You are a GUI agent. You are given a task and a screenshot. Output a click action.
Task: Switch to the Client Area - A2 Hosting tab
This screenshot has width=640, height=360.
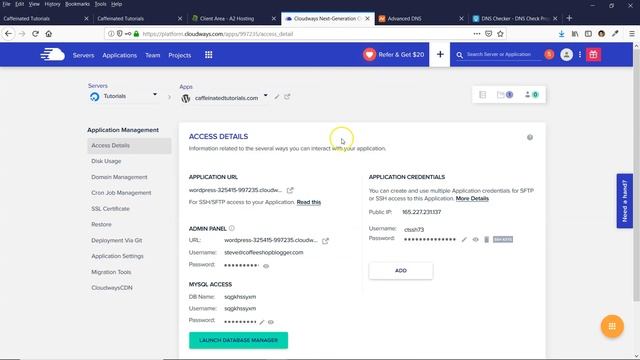(x=234, y=18)
